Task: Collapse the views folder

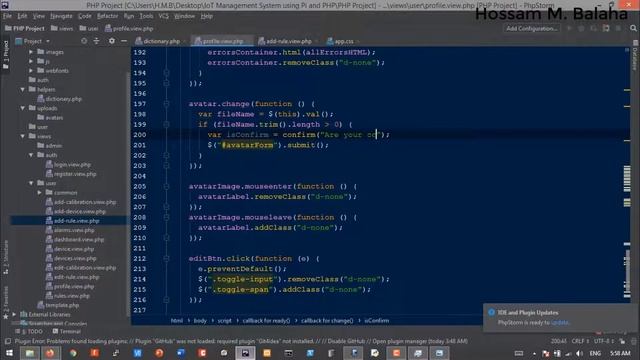Action: (x=23, y=136)
